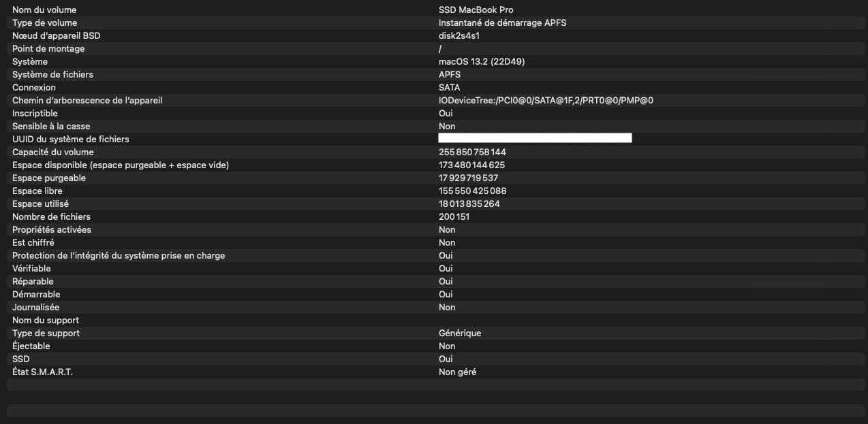
Task: Select 'UUID du système de fichiers' label
Action: (x=71, y=140)
